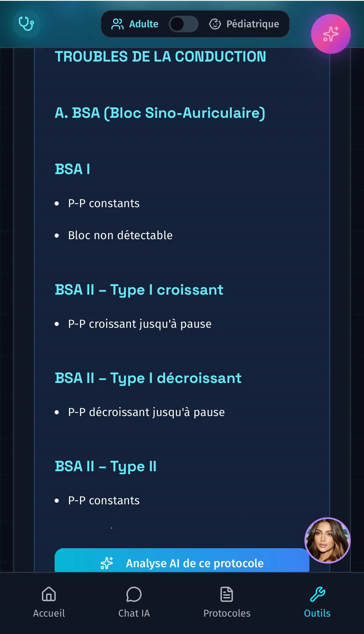Click the sparkle icon in Analyse AI button
The image size is (364, 634).
(x=107, y=563)
